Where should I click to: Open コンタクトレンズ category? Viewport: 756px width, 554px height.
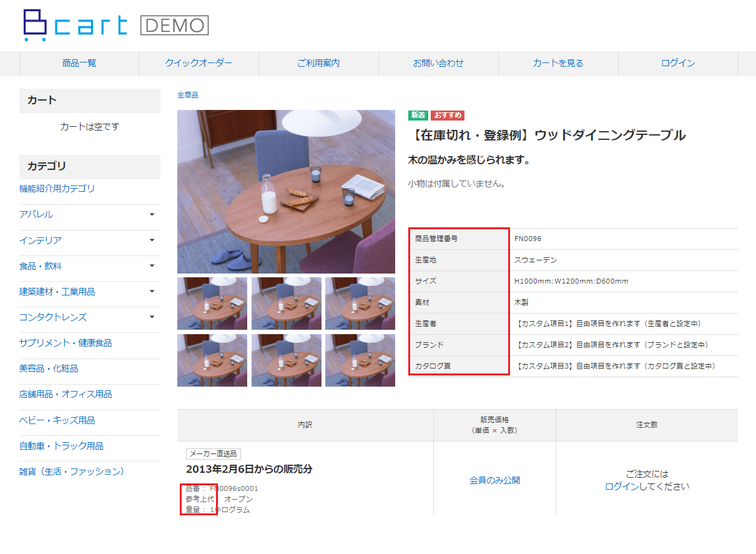pyautogui.click(x=53, y=317)
